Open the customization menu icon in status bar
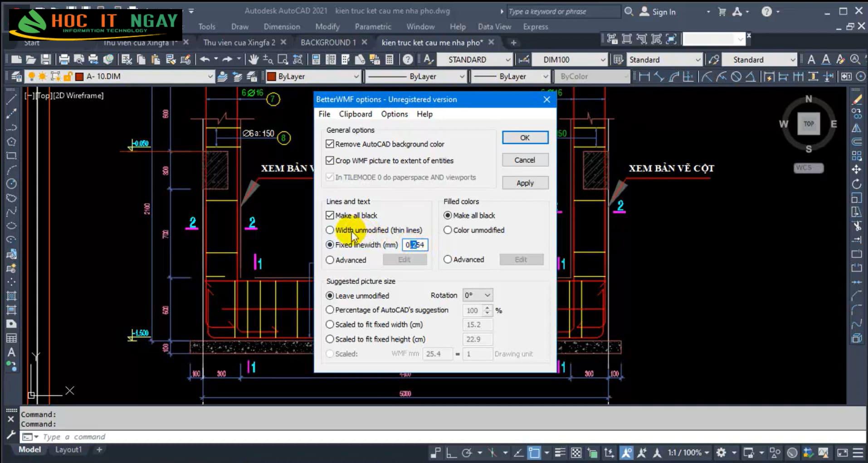Screen dimensions: 868x463 click(x=858, y=453)
